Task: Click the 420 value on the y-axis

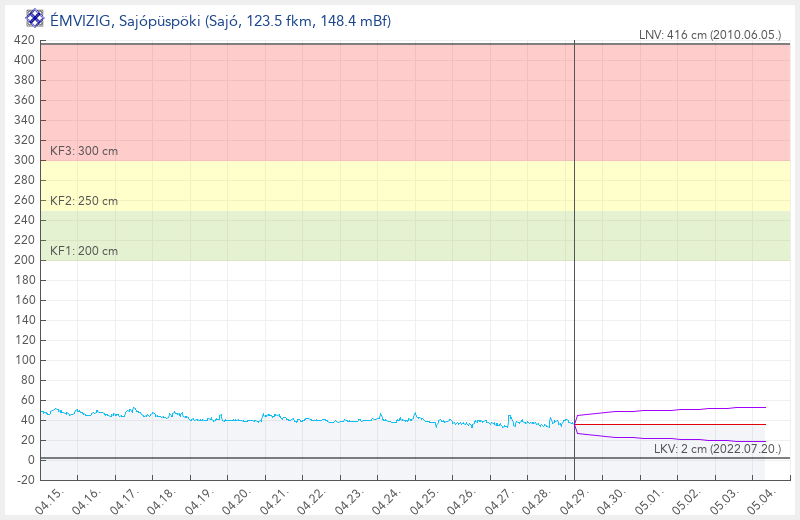Action: click(24, 40)
